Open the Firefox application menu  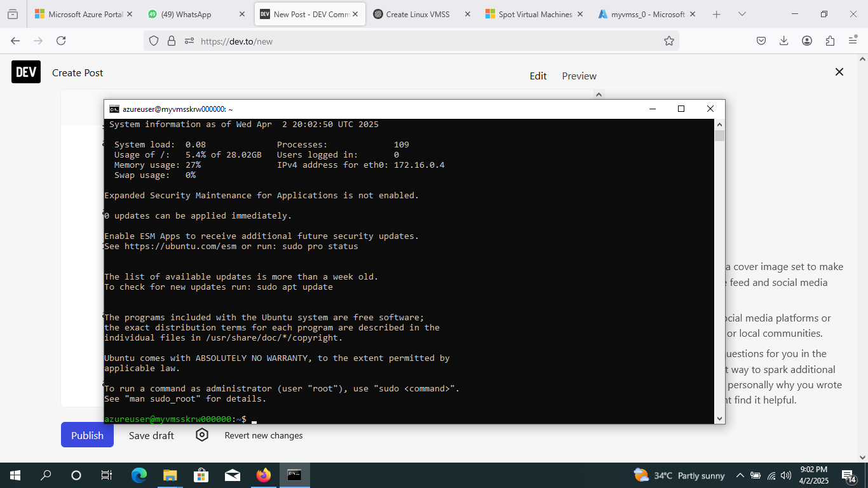(853, 41)
